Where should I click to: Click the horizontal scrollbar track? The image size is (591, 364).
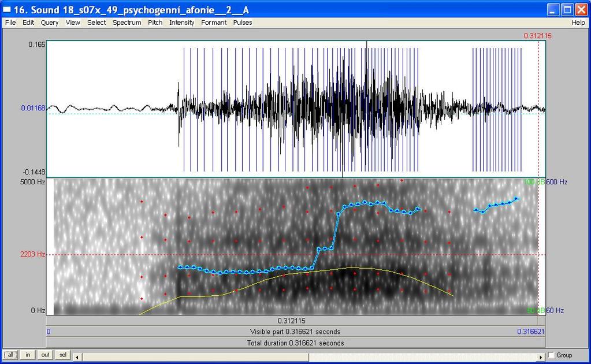pyautogui.click(x=423, y=357)
